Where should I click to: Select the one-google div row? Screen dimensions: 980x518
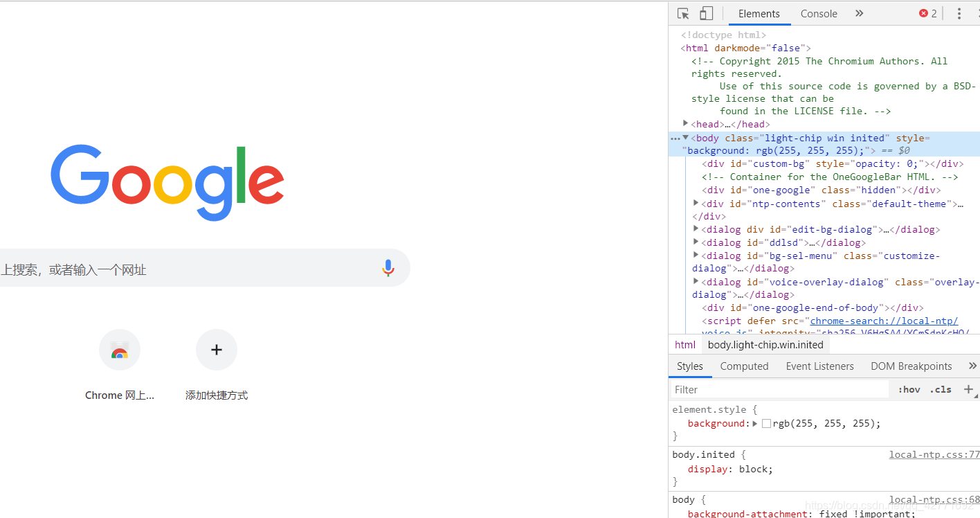(822, 190)
